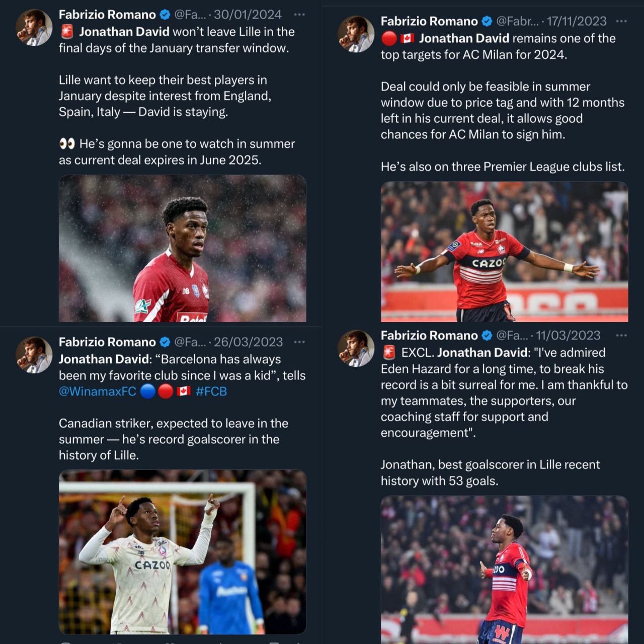Click verified badge on 30/01/2024 tweet

pyautogui.click(x=165, y=15)
